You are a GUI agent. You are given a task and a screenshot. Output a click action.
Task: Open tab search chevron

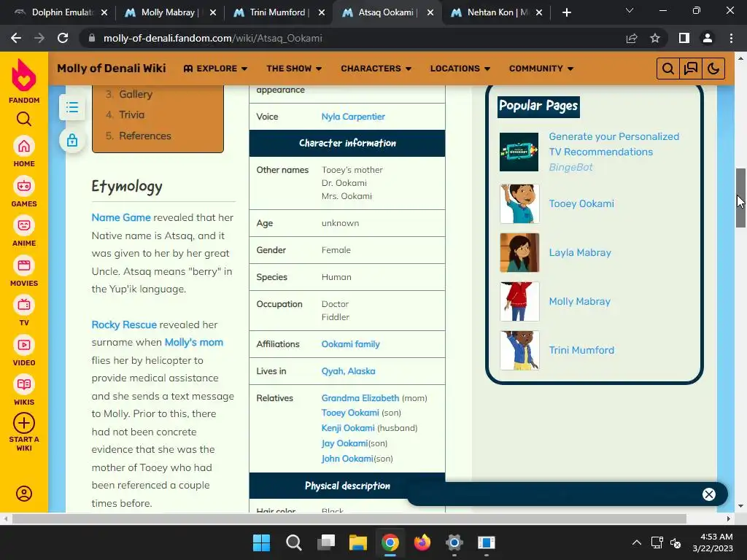tap(630, 10)
